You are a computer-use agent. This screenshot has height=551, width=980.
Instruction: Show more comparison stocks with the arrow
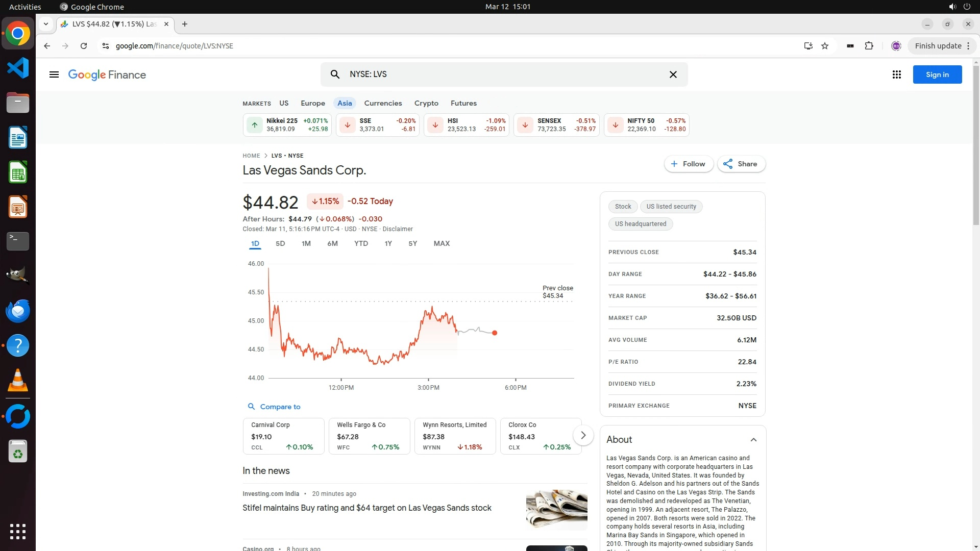point(583,435)
